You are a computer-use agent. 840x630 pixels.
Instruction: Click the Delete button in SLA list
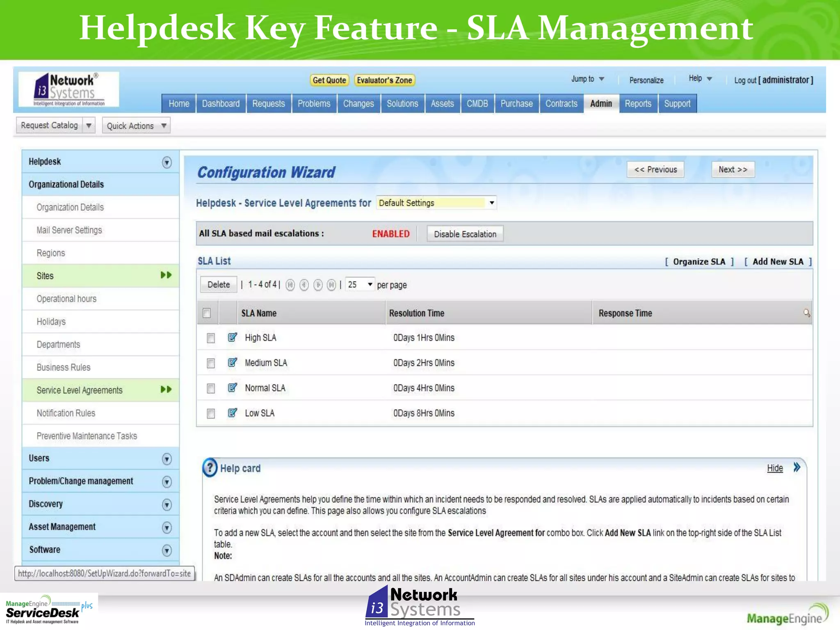point(219,284)
